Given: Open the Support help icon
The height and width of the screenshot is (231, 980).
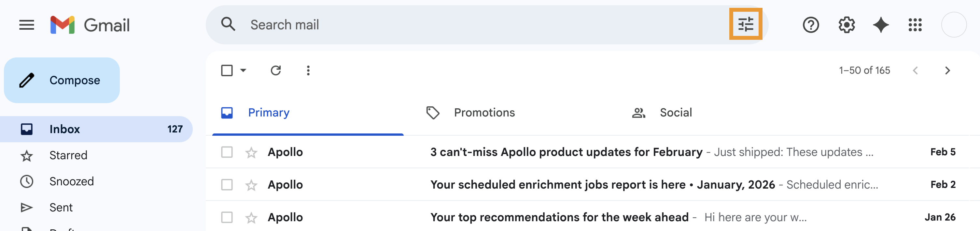Looking at the screenshot, I should pos(810,25).
